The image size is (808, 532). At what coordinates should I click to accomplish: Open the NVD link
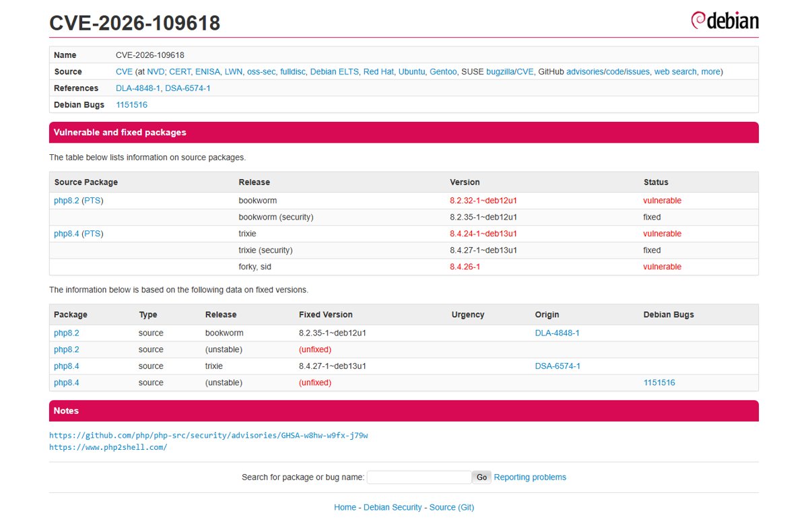[156, 71]
